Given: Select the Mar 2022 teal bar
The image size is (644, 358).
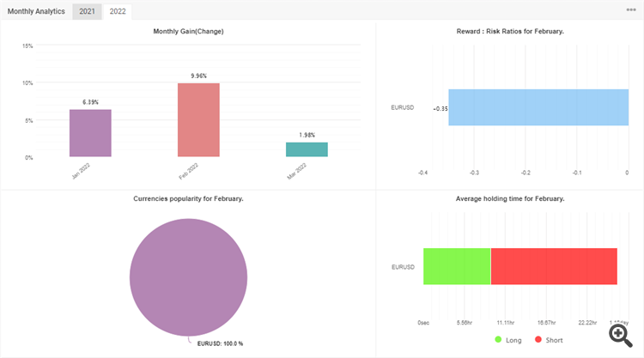Looking at the screenshot, I should [307, 149].
